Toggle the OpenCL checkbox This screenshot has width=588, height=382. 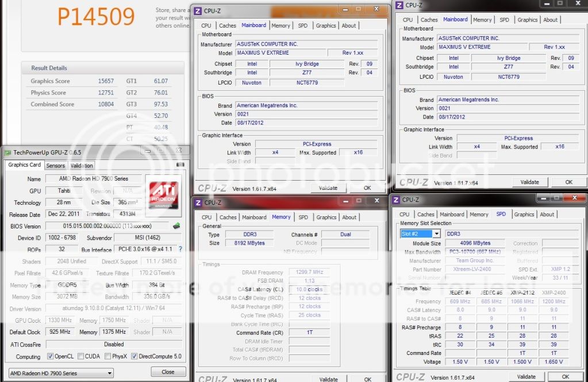click(x=51, y=356)
